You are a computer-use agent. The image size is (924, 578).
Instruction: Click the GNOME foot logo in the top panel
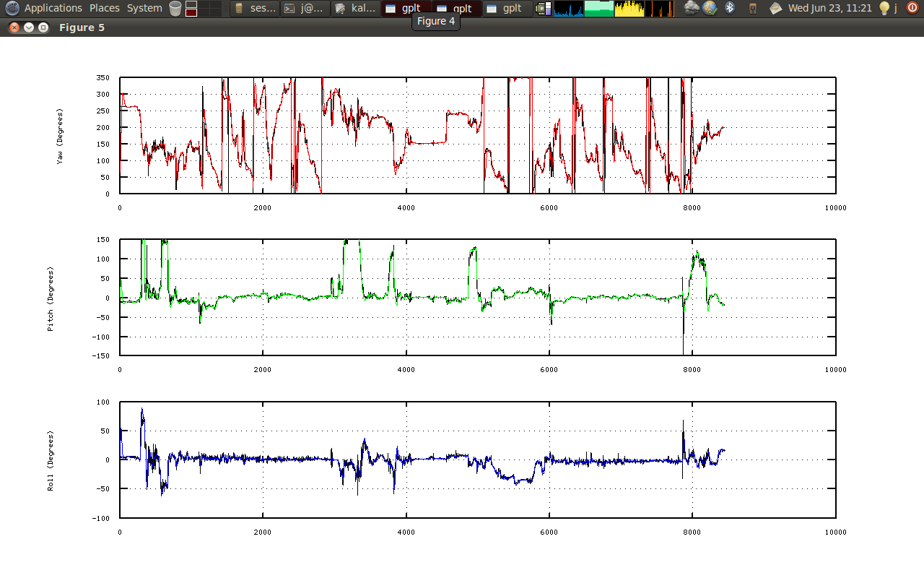tap(12, 8)
